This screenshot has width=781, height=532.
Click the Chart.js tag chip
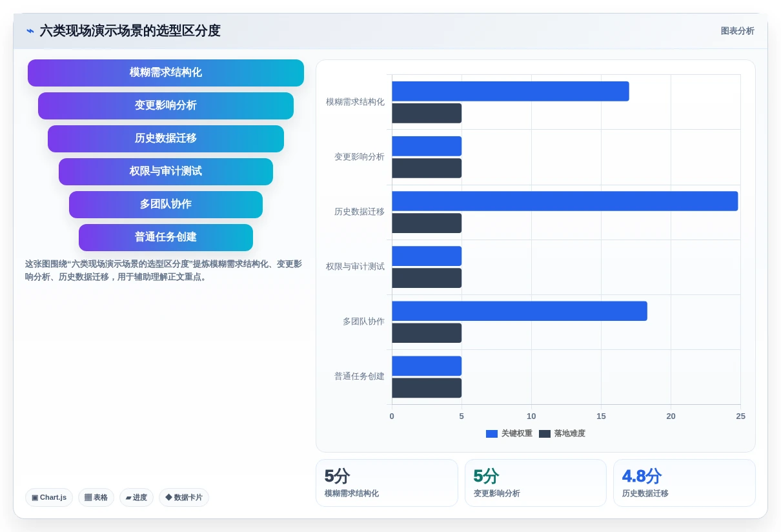[x=49, y=497]
